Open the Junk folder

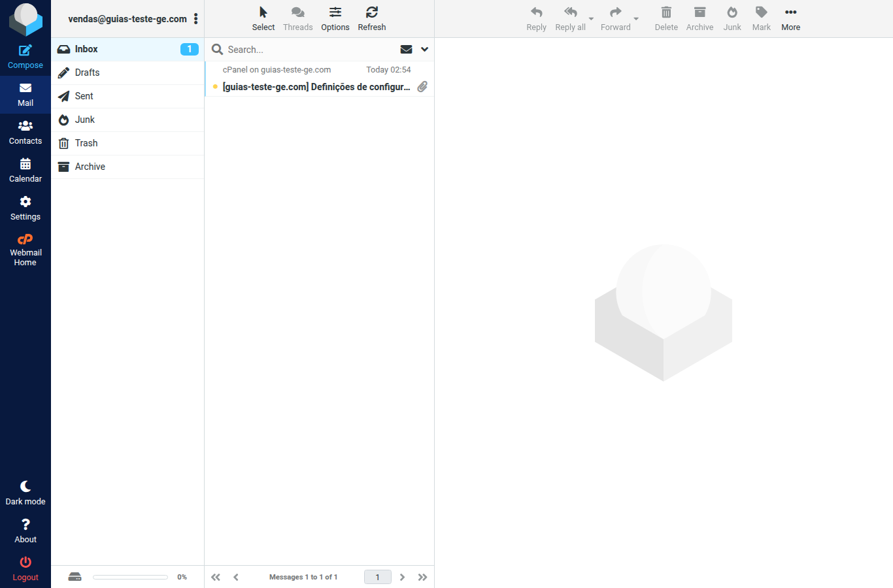[127, 120]
